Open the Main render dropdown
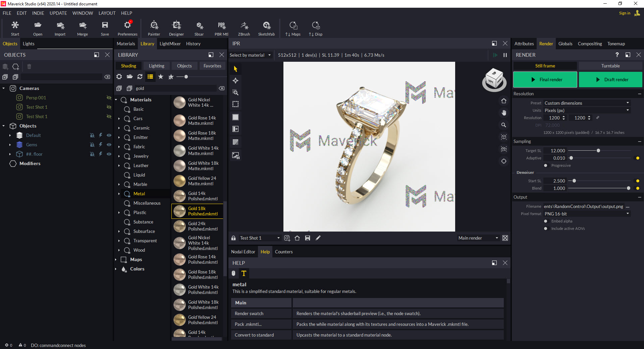 coord(479,238)
